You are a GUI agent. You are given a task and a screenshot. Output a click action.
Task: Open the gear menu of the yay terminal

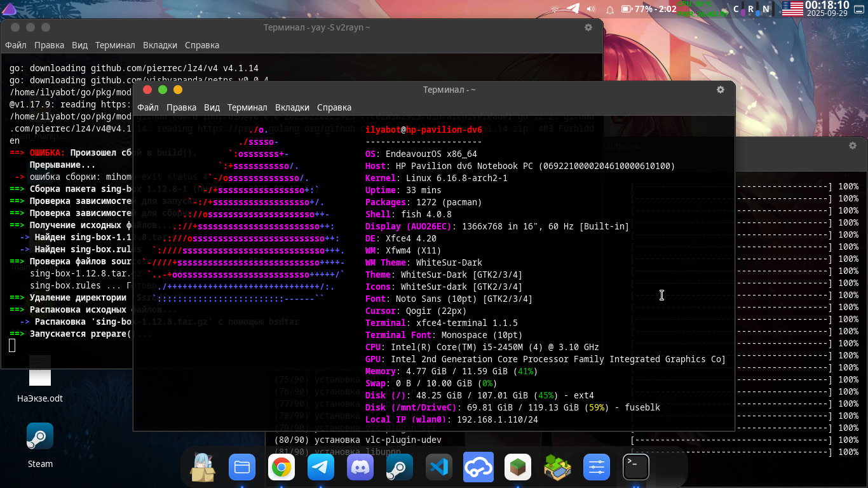pyautogui.click(x=588, y=27)
